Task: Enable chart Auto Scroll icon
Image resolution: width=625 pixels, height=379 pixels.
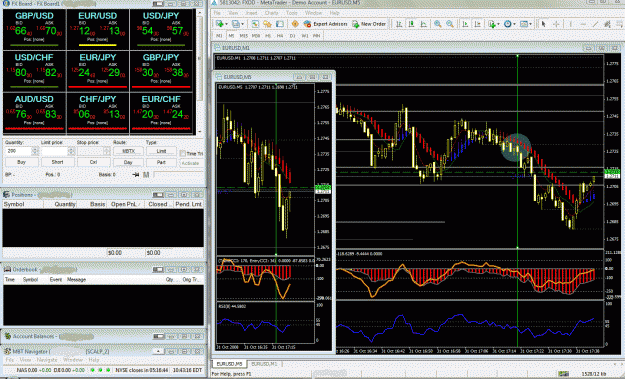Action: click(x=465, y=24)
